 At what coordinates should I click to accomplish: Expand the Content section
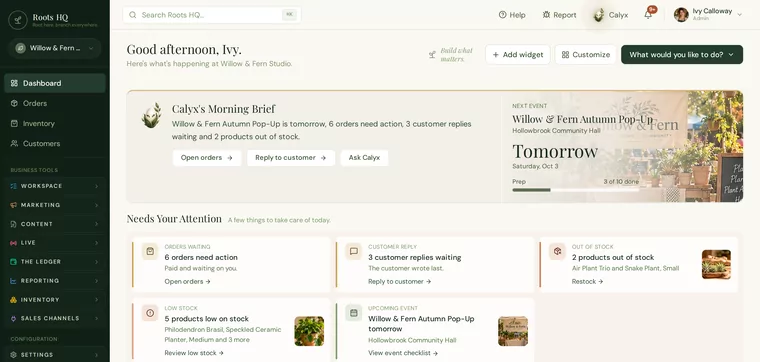[96, 224]
